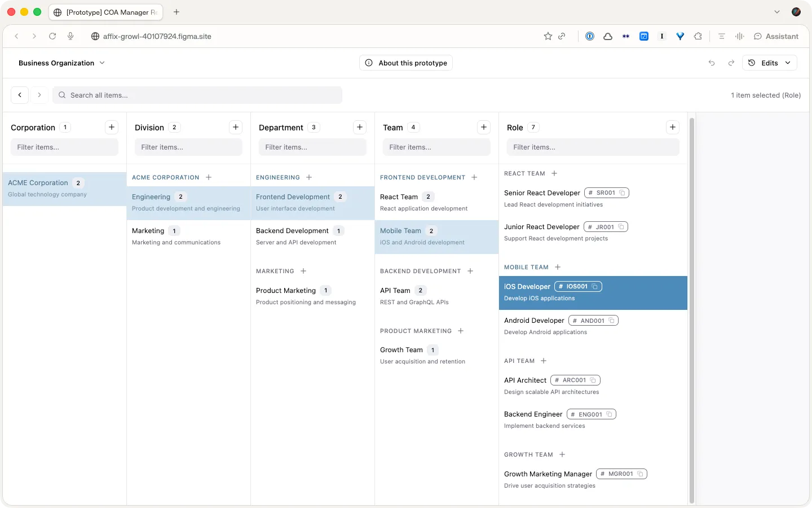This screenshot has width=812, height=508.
Task: Select Growth Marketing Manager role
Action: pos(593,480)
